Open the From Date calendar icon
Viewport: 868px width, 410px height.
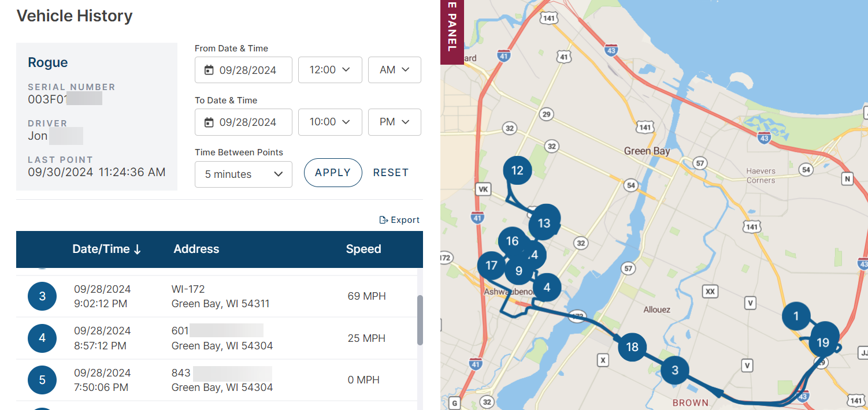pos(209,70)
